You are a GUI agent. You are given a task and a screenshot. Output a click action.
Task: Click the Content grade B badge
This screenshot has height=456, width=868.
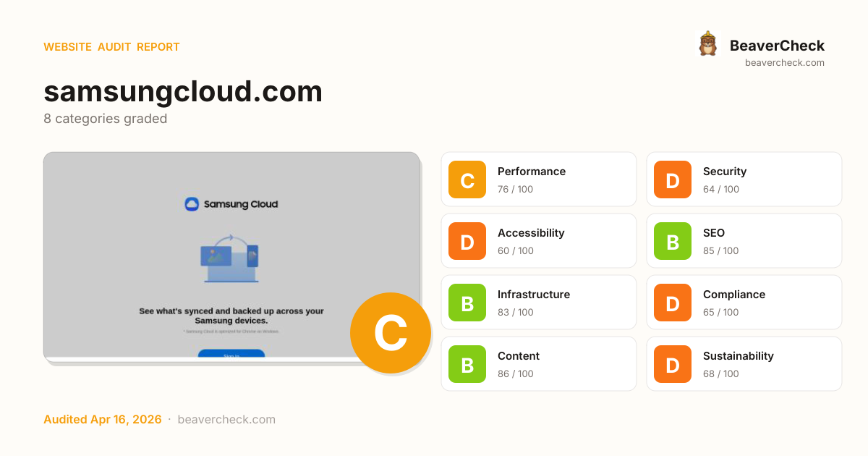tap(467, 364)
